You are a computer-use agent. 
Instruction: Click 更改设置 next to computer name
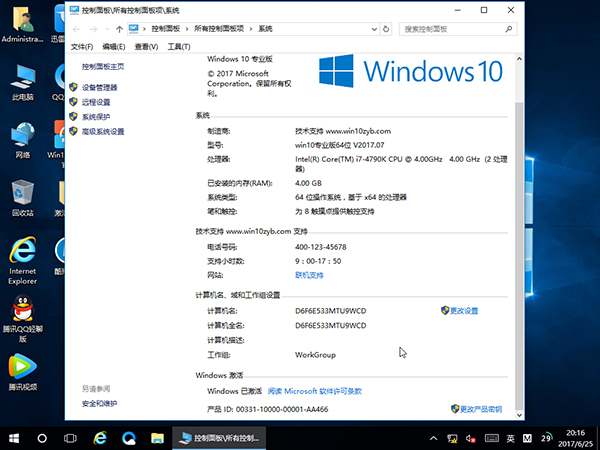463,311
